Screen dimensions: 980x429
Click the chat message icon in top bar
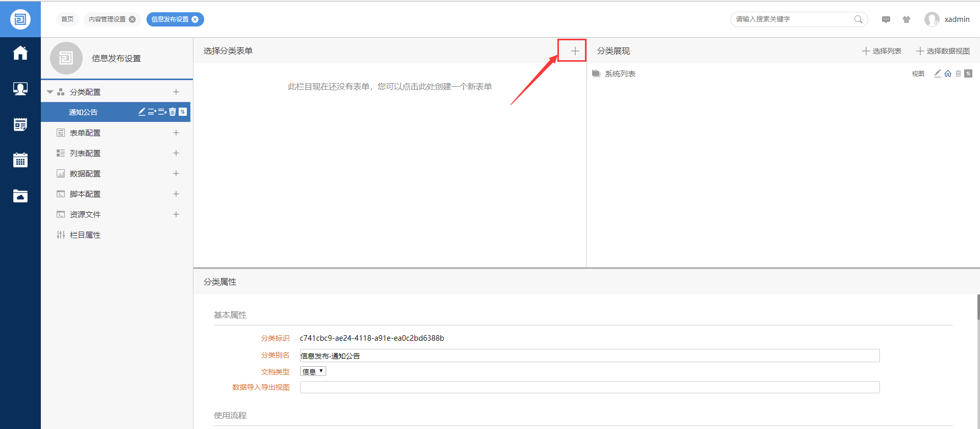pyautogui.click(x=886, y=19)
